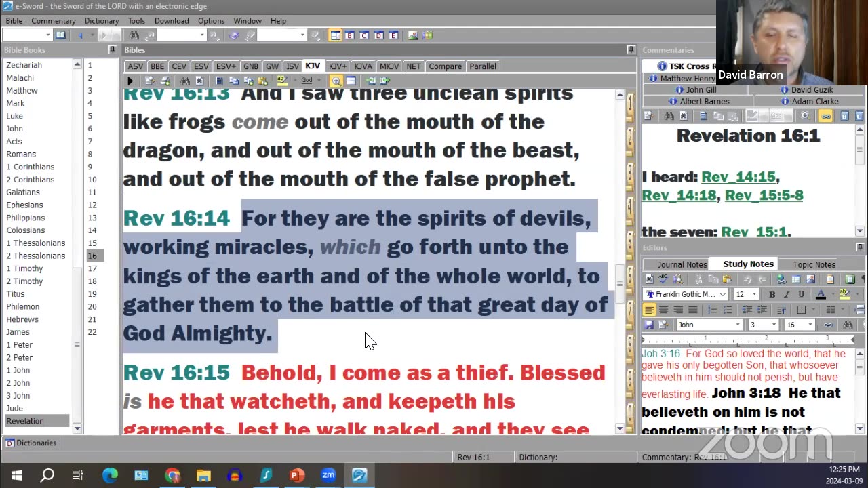Image resolution: width=868 pixels, height=488 pixels.
Task: Select chapter 17 in chapter list
Action: pos(92,268)
